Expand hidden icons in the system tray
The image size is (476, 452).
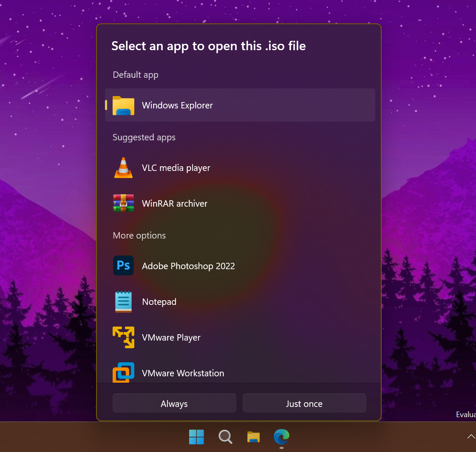tap(472, 437)
